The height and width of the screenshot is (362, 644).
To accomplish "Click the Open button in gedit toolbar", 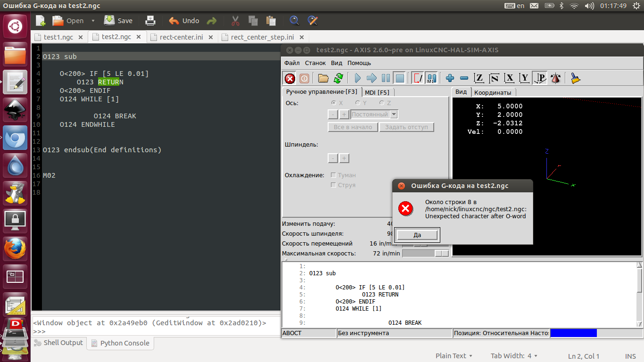I will tap(68, 21).
